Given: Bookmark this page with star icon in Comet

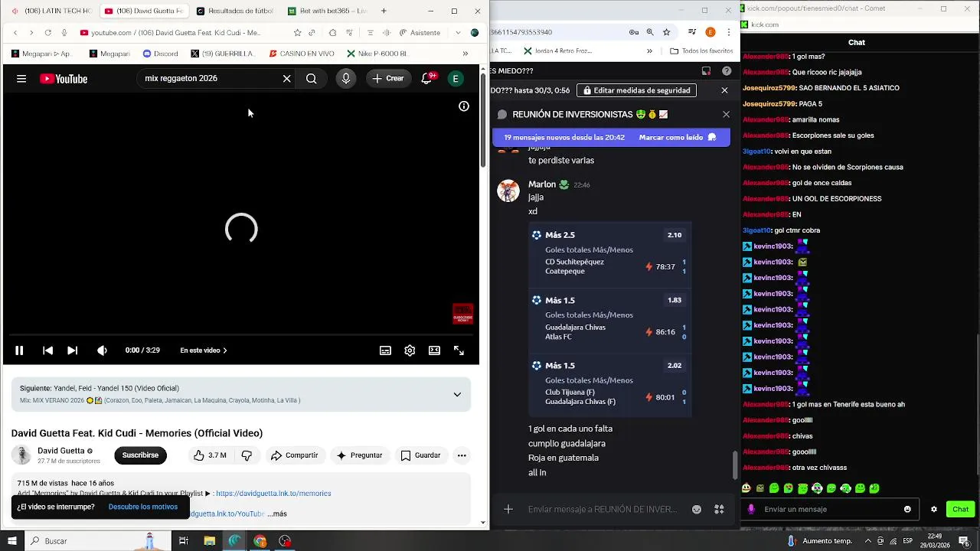Looking at the screenshot, I should (x=298, y=33).
